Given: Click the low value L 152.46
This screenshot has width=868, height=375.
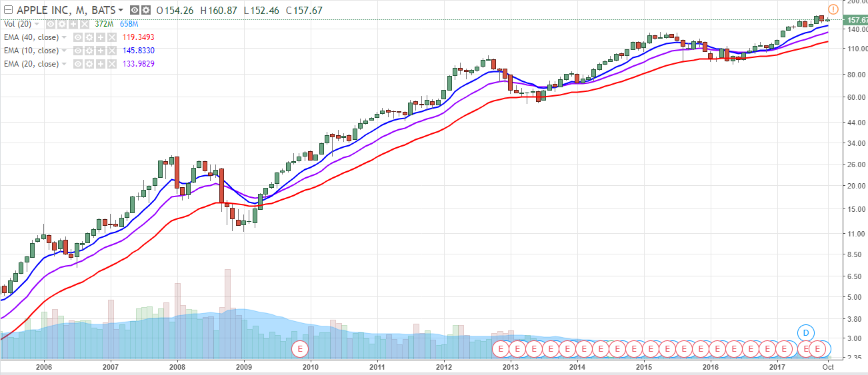Looking at the screenshot, I should (x=260, y=10).
